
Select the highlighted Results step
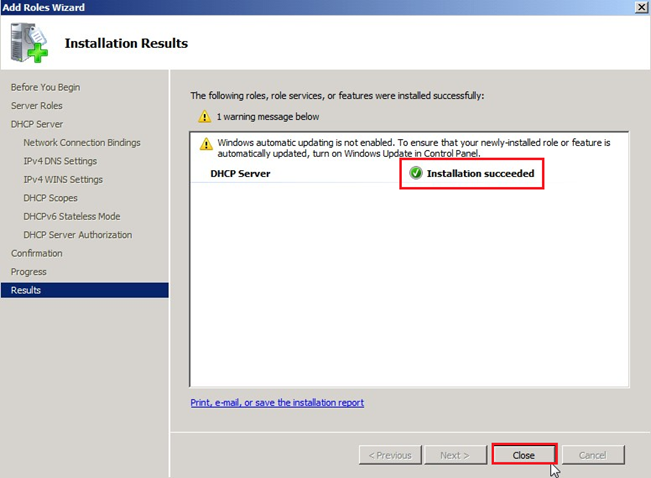click(85, 290)
